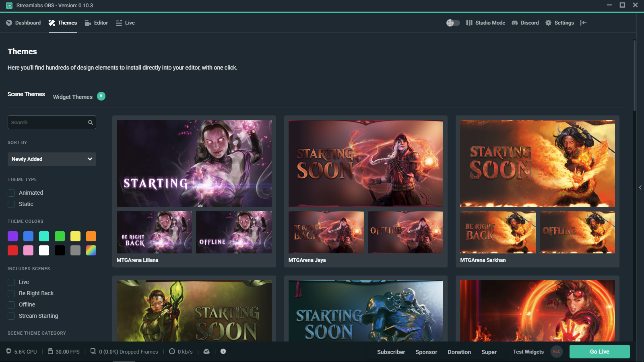Open the red fire mage theme thumbnail
Viewport: 644px width, 362px height.
coord(537,311)
